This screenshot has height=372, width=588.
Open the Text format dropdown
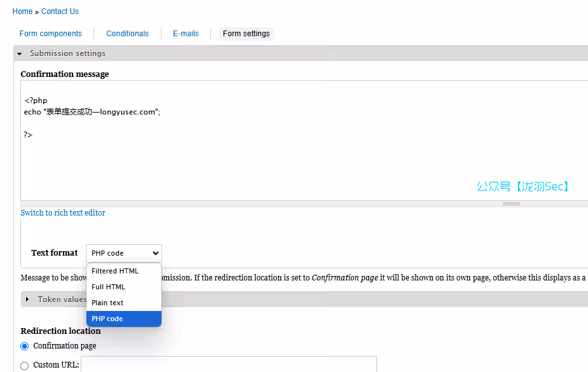[x=124, y=253]
